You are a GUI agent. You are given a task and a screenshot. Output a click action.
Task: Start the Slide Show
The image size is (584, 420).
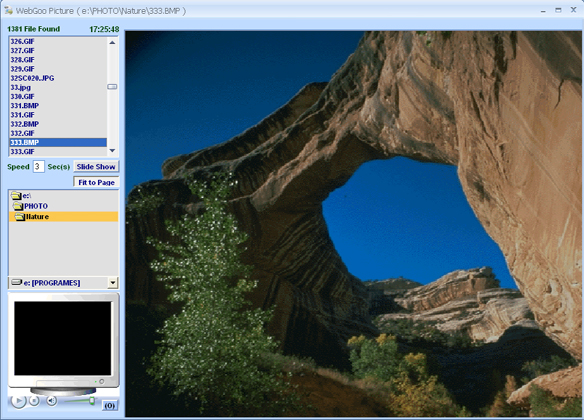click(96, 166)
